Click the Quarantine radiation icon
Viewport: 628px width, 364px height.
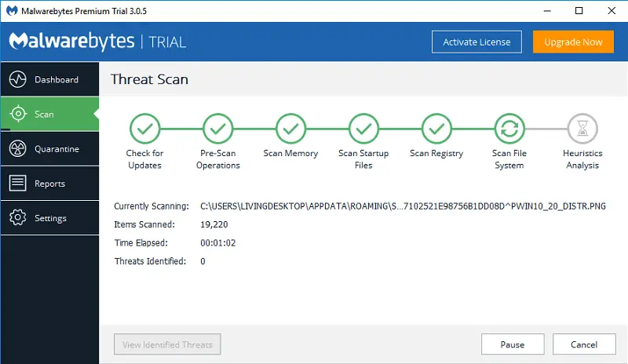pyautogui.click(x=17, y=148)
